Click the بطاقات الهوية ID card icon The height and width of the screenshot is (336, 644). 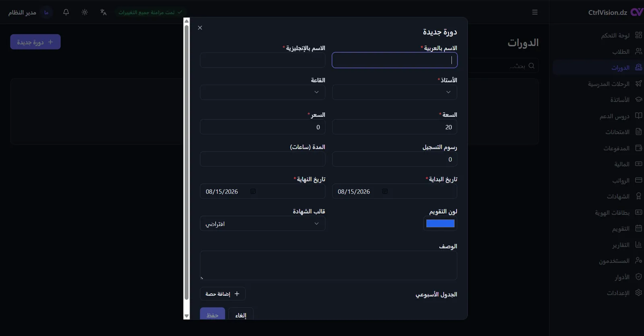(x=638, y=212)
